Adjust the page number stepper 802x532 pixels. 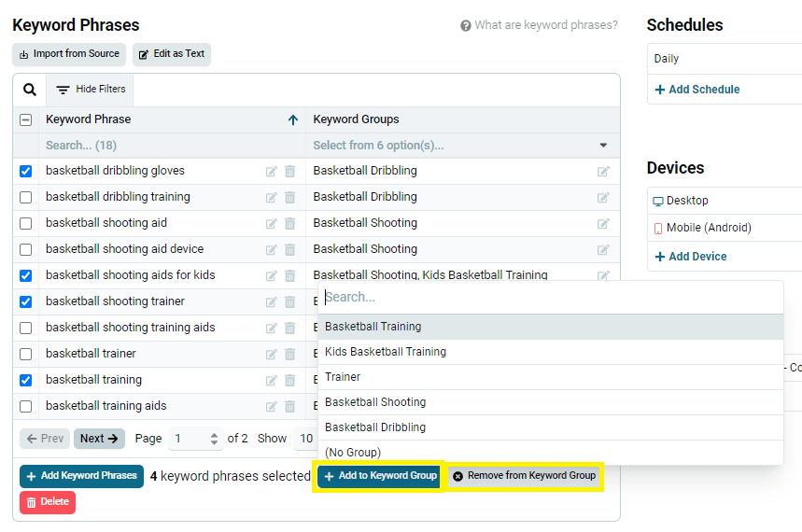pyautogui.click(x=214, y=439)
